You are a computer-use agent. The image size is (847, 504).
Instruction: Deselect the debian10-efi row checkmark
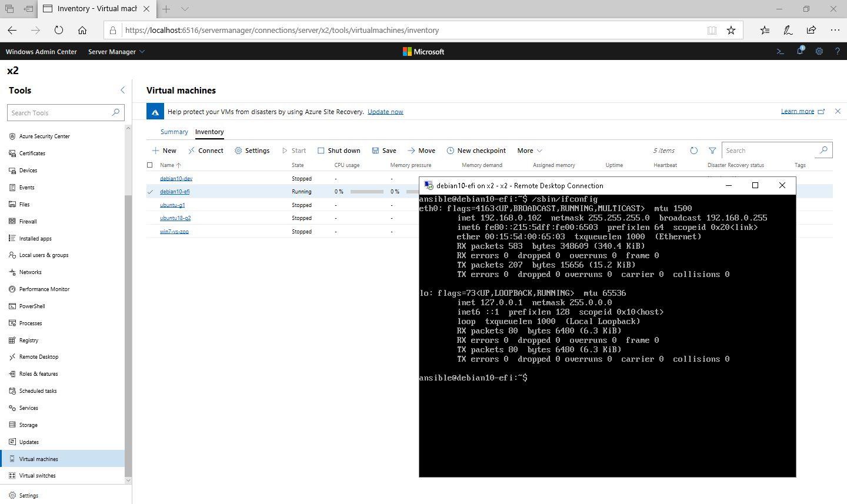pos(150,192)
